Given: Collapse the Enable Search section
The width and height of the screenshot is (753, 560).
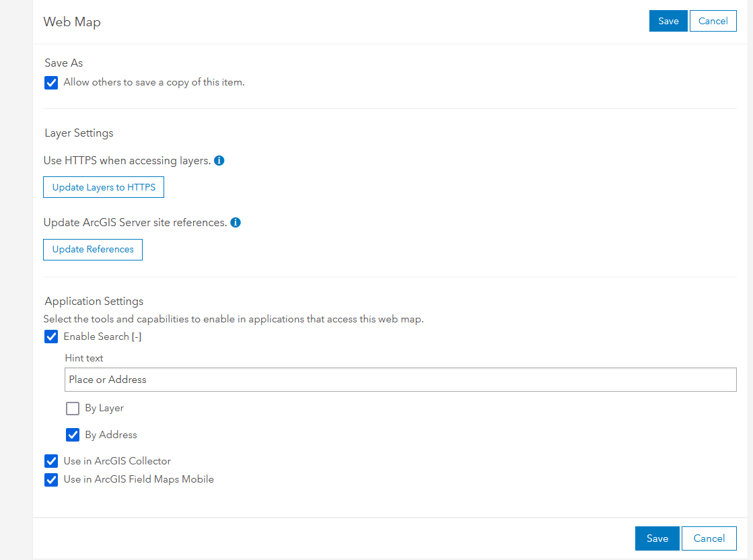Looking at the screenshot, I should (x=138, y=337).
